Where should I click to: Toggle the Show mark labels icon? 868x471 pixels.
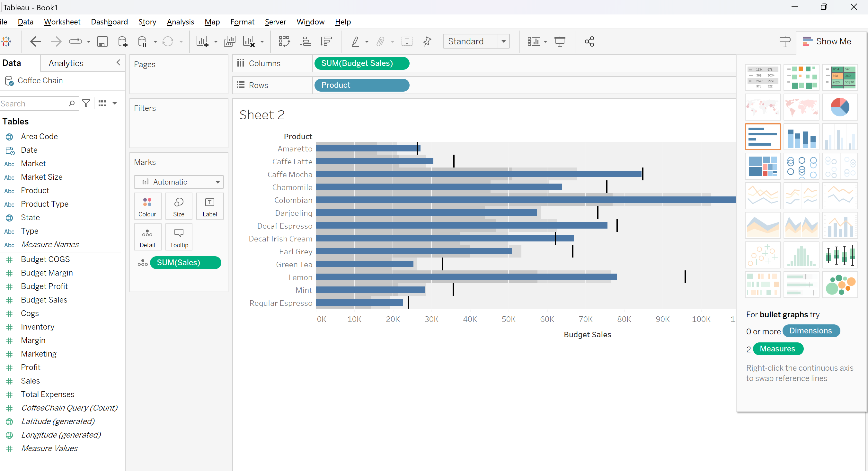coord(407,41)
